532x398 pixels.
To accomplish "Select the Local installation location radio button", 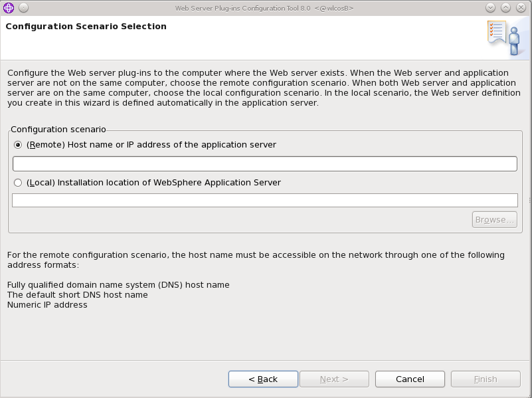I will point(18,183).
